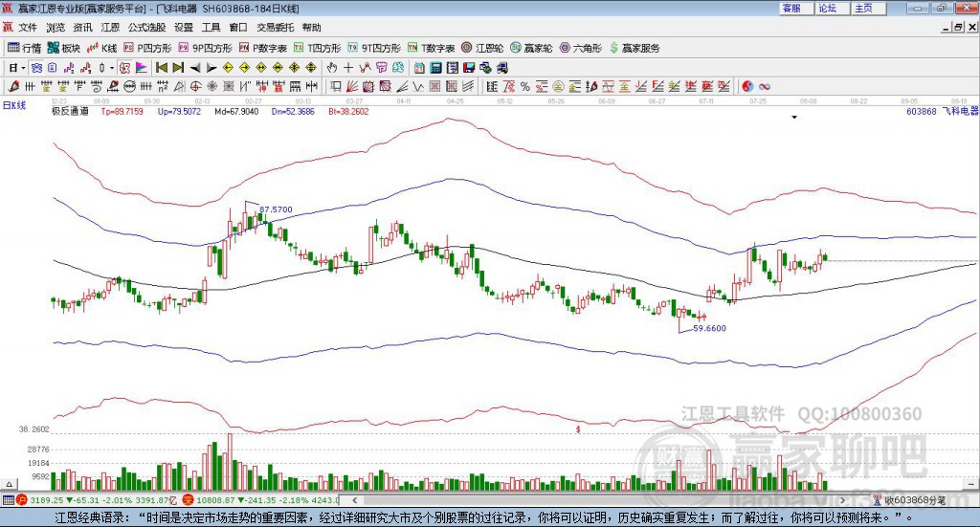The image size is (980, 527).
Task: Select the circled crosshair target tool
Action: click(x=194, y=86)
